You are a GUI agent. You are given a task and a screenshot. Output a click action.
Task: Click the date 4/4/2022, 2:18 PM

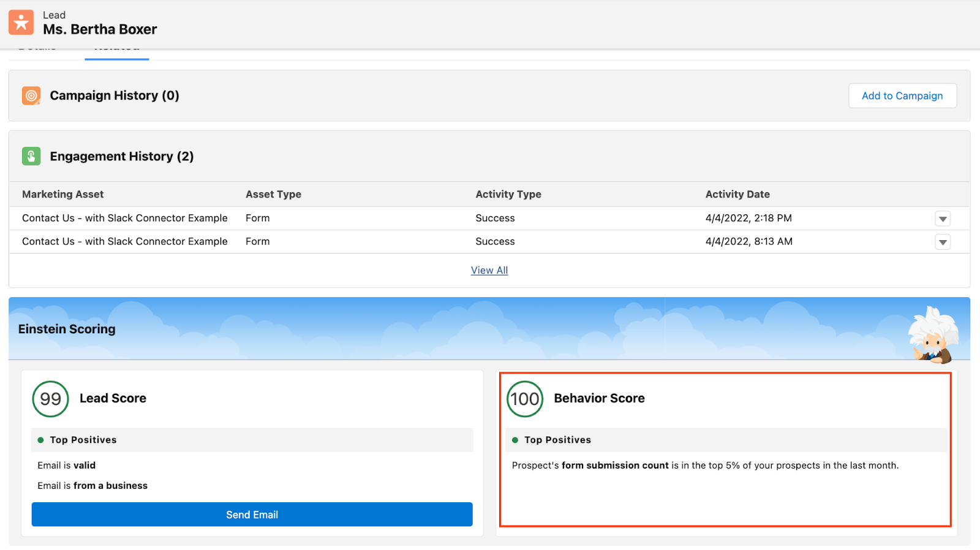click(x=748, y=218)
